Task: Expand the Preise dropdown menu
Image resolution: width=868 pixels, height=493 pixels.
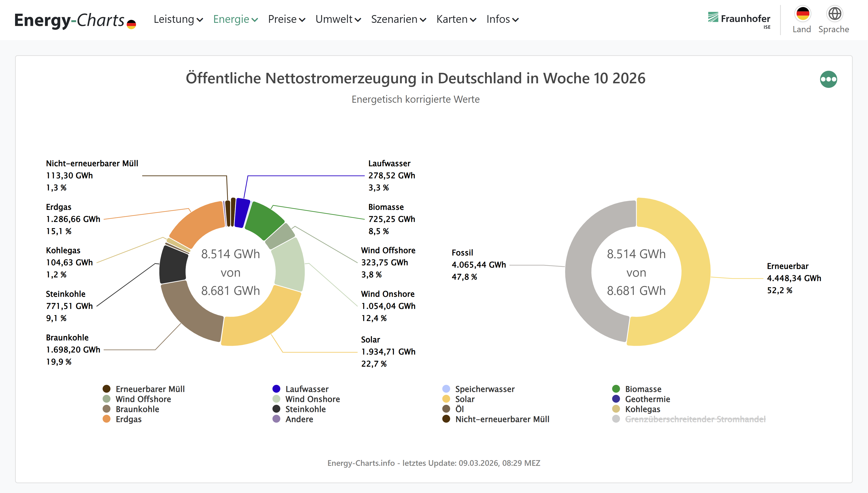Action: 286,20
